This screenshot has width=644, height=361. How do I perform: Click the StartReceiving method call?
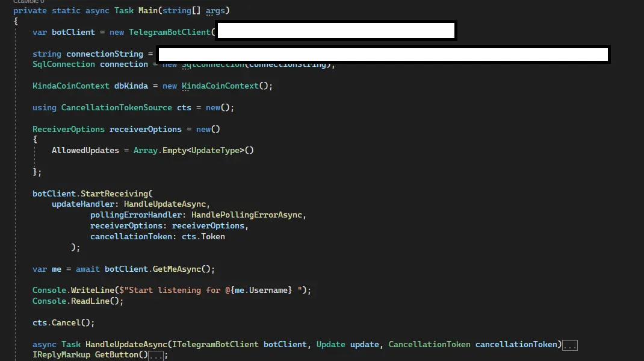point(114,193)
